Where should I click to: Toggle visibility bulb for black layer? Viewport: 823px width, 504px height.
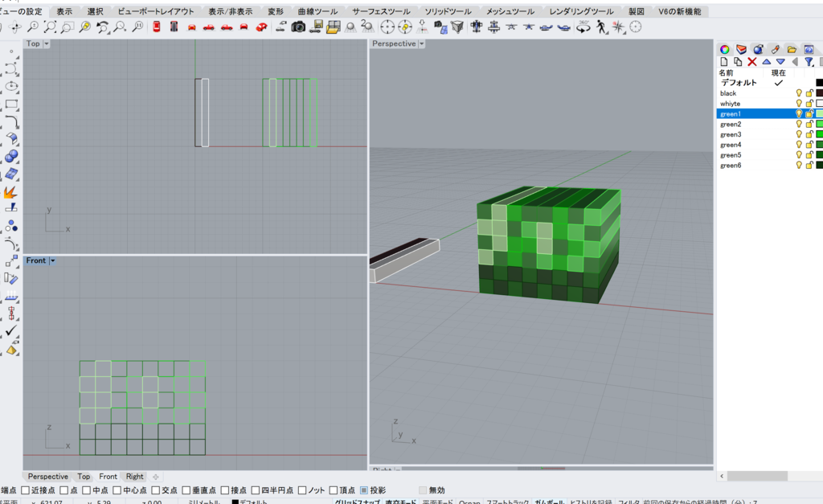[799, 93]
